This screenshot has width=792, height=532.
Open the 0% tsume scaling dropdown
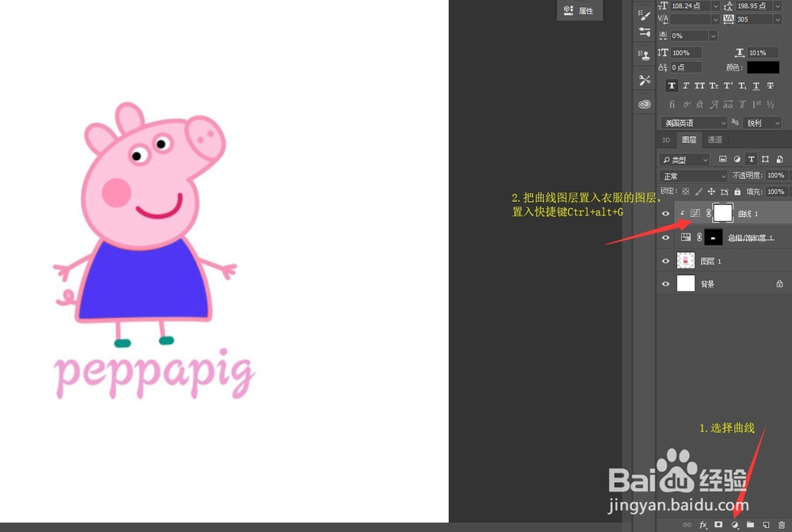click(714, 36)
